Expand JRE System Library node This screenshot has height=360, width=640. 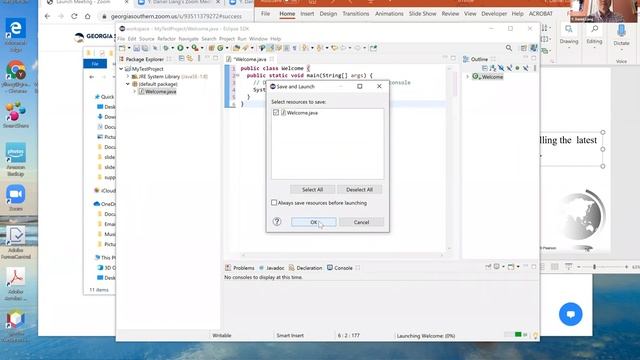click(x=128, y=76)
